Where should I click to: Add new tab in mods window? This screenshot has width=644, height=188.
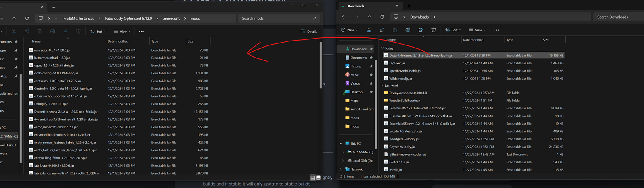54,7
